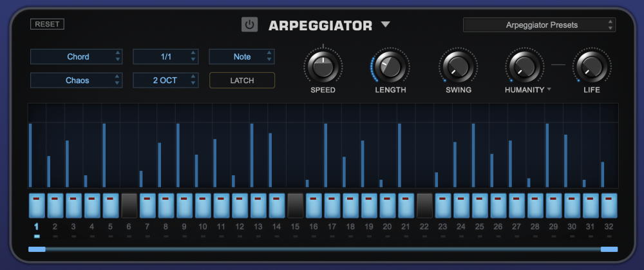
Task: Click the LIFE knob
Action: [592, 66]
